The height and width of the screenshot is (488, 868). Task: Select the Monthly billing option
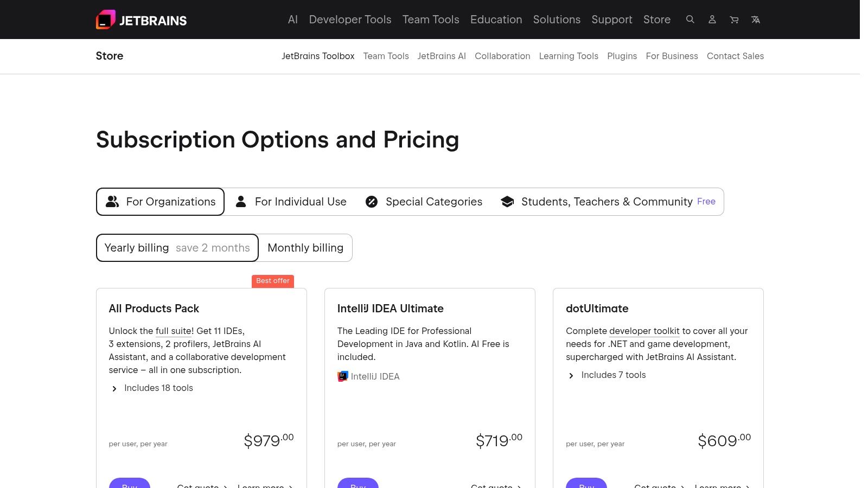(x=305, y=248)
